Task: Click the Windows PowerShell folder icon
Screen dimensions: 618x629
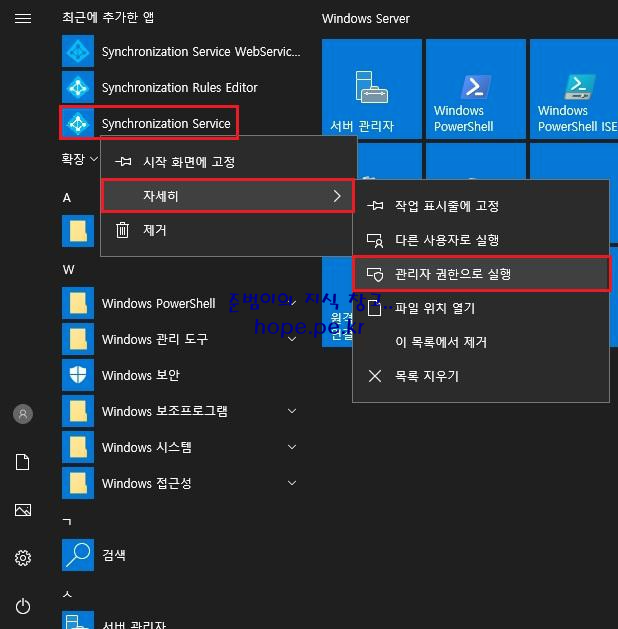Action: pyautogui.click(x=78, y=303)
